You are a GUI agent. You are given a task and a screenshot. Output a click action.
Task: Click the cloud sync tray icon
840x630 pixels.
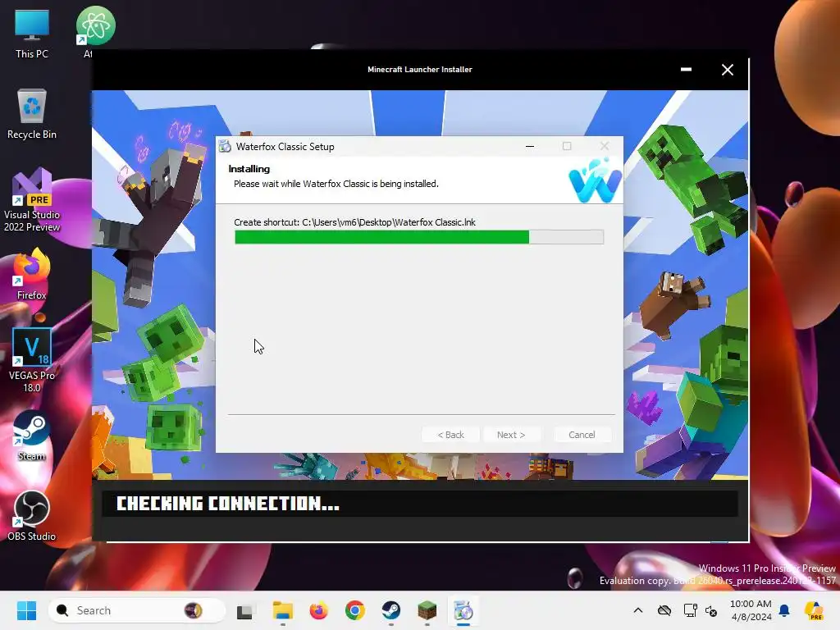pos(664,610)
